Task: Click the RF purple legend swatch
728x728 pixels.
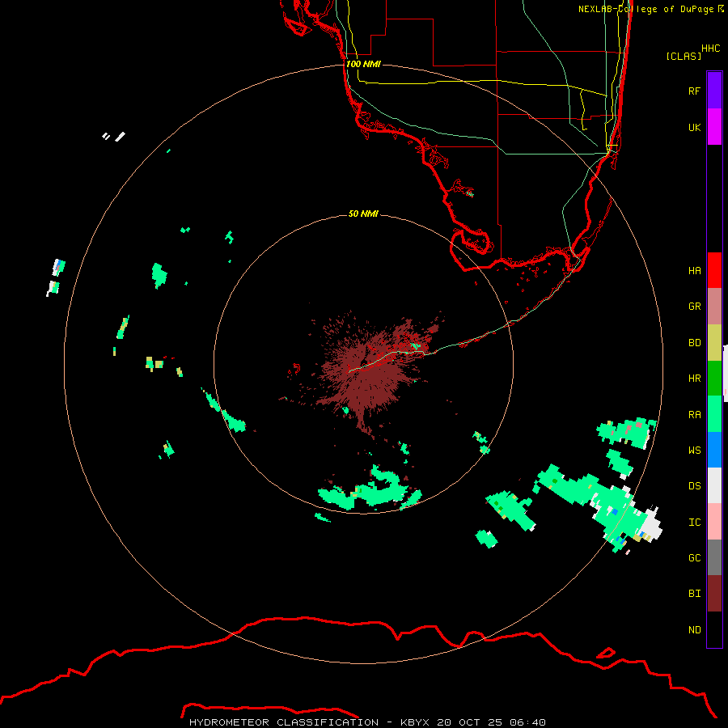Action: coord(714,91)
